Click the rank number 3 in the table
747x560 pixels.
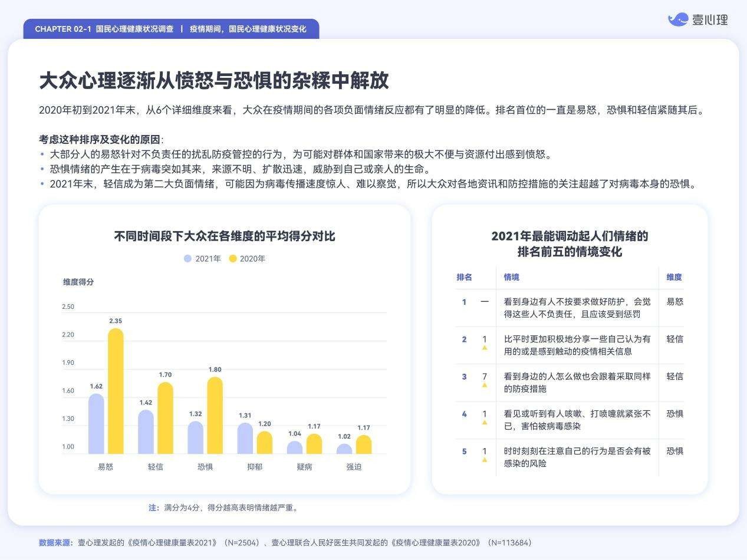tap(464, 377)
